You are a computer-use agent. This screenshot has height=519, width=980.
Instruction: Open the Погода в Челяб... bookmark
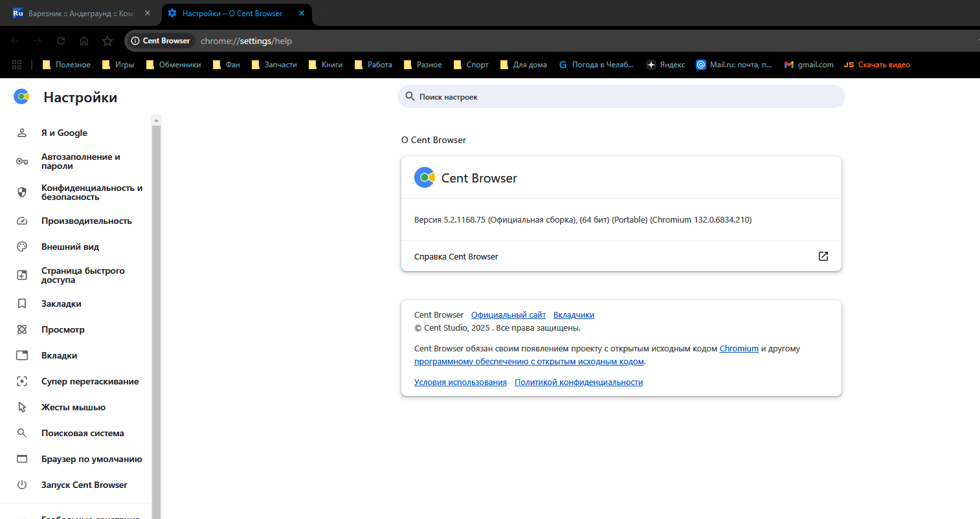(596, 65)
